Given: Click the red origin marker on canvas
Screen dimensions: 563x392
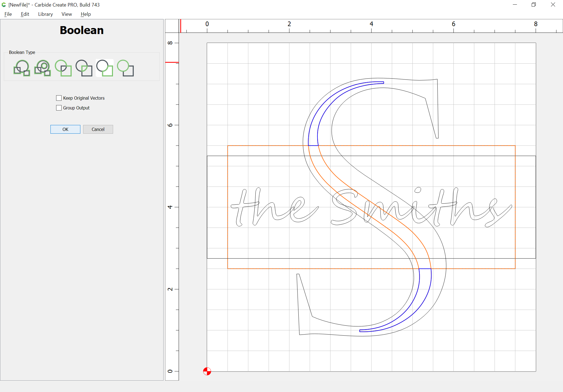Looking at the screenshot, I should coord(207,371).
